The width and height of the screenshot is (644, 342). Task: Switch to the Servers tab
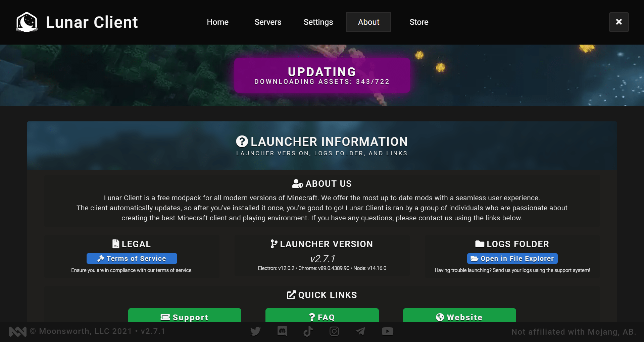(268, 22)
